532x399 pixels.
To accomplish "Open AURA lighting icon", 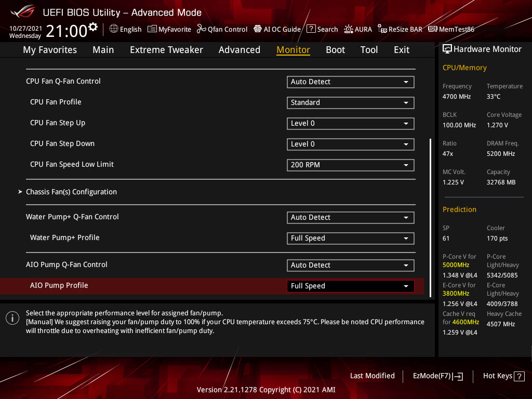I will coord(349,29).
